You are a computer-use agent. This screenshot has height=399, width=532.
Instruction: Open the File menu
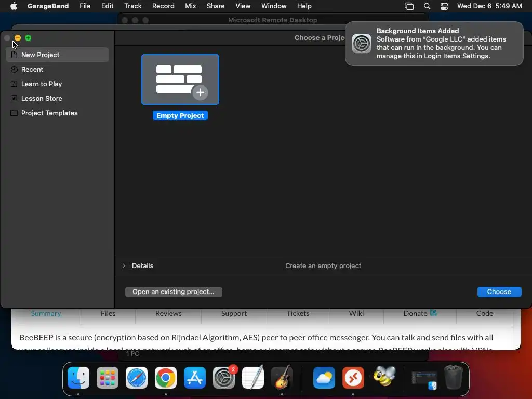pyautogui.click(x=85, y=6)
